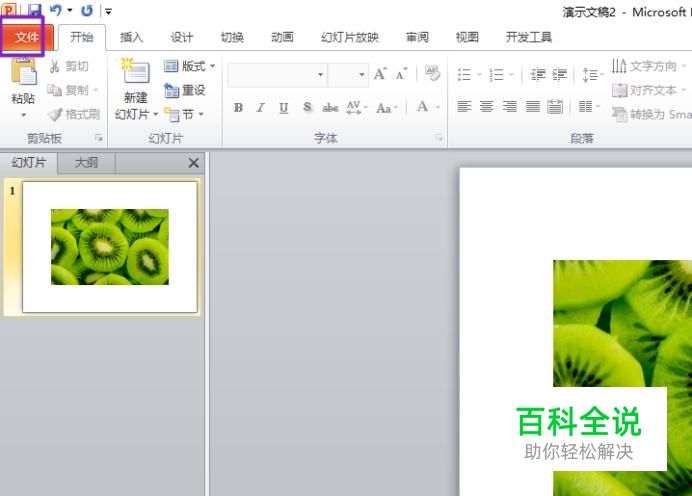The height and width of the screenshot is (496, 692).
Task: Open the font name combo box
Action: point(277,75)
